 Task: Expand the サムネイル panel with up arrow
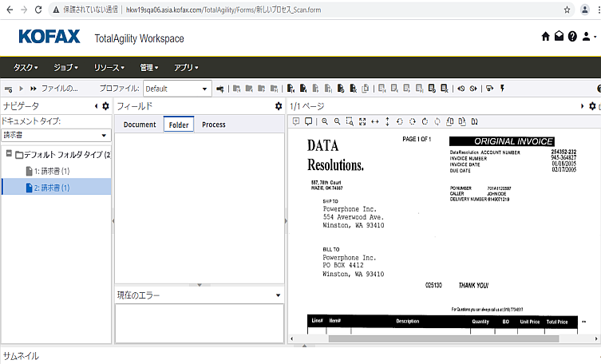(304, 346)
